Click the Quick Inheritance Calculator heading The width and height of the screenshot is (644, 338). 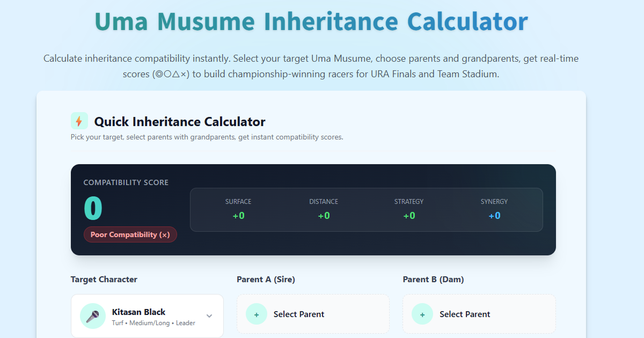click(179, 122)
